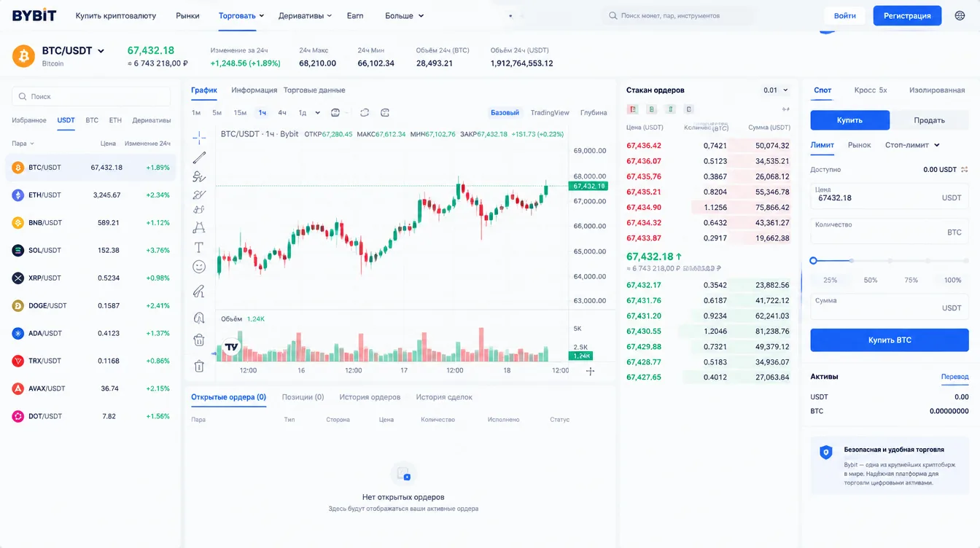The width and height of the screenshot is (980, 548).
Task: Open the История ордеров tab
Action: point(370,397)
